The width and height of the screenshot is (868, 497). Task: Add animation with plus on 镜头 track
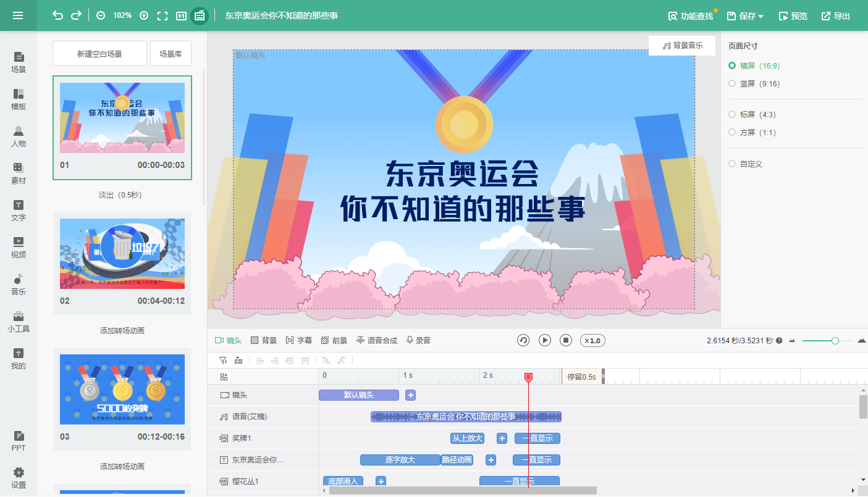[411, 395]
